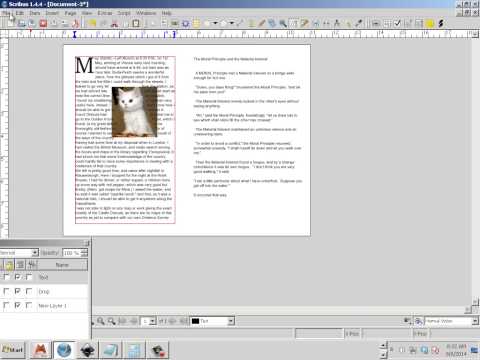Toggle lock checkbox for Text layer
This screenshot has width=480, height=360.
pos(6,277)
